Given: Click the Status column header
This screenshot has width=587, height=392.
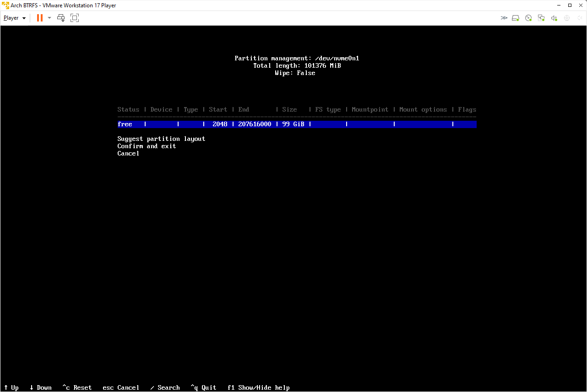Looking at the screenshot, I should click(128, 109).
